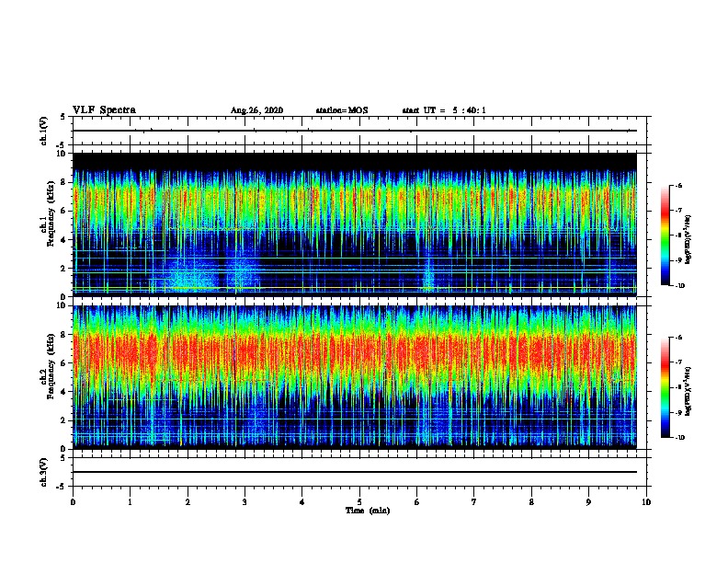Click the ch.1 spectrogram panel
The width and height of the screenshot is (728, 563).
pyautogui.click(x=355, y=224)
